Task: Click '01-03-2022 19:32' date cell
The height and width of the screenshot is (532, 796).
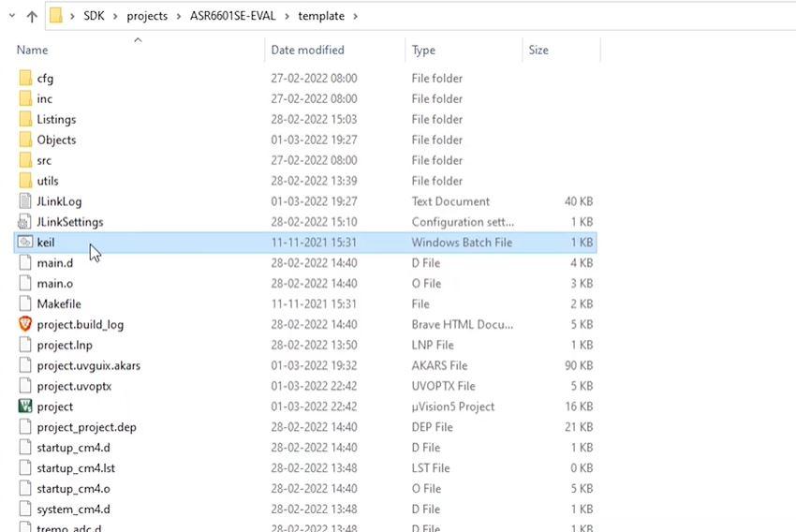Action: (314, 365)
